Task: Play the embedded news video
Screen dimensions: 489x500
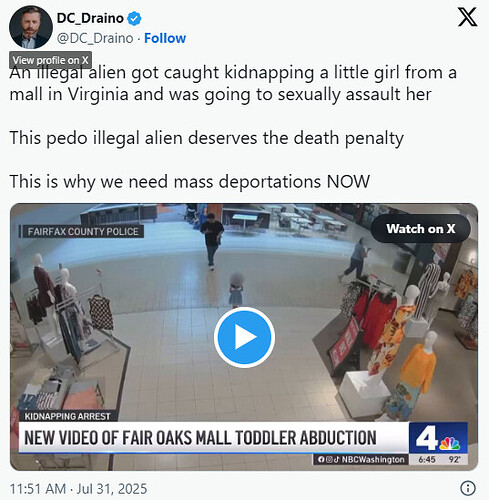Action: (244, 337)
